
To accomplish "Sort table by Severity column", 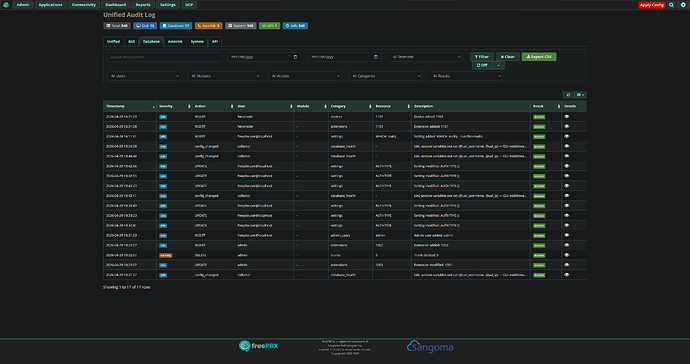I will pos(174,106).
